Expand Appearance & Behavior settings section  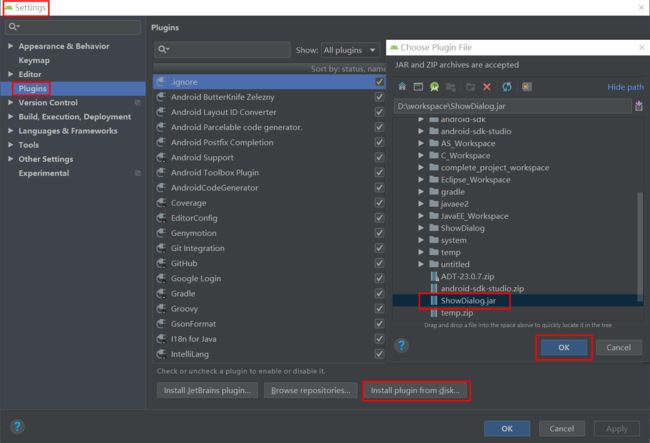(x=10, y=46)
